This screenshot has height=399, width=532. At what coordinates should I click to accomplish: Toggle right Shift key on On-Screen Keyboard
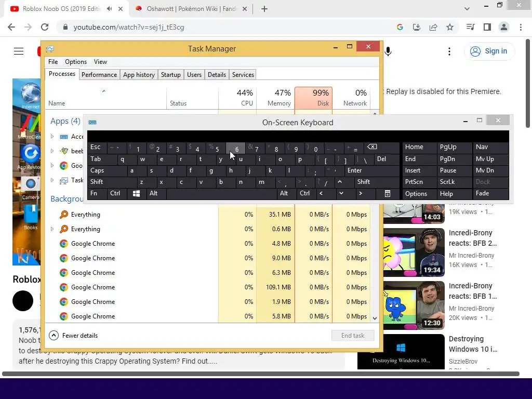[x=377, y=182]
